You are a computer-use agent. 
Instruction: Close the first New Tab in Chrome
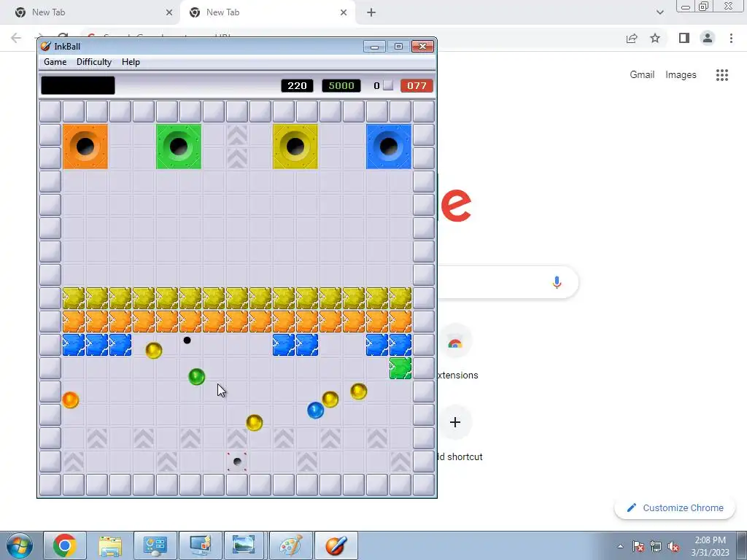(x=169, y=12)
